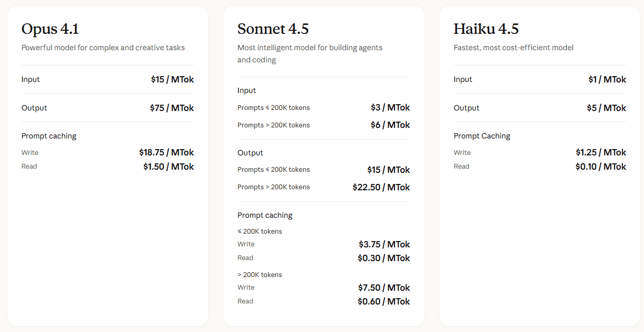The width and height of the screenshot is (644, 332).
Task: Click the $22.50 / MTok Sonnet output price
Action: click(381, 187)
